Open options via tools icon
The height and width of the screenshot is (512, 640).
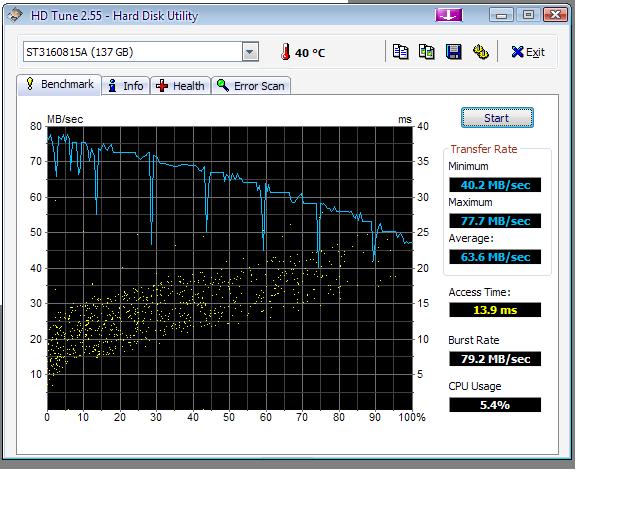(480, 52)
